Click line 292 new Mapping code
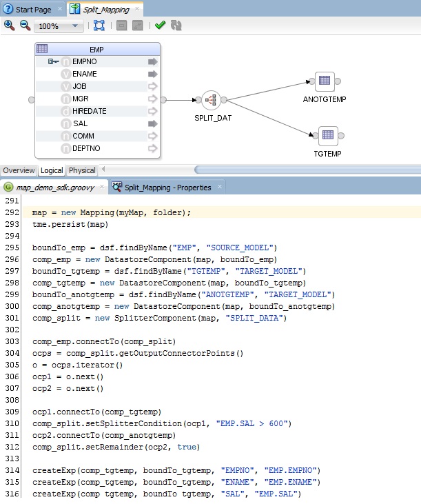This screenshot has width=421, height=504. [x=111, y=212]
